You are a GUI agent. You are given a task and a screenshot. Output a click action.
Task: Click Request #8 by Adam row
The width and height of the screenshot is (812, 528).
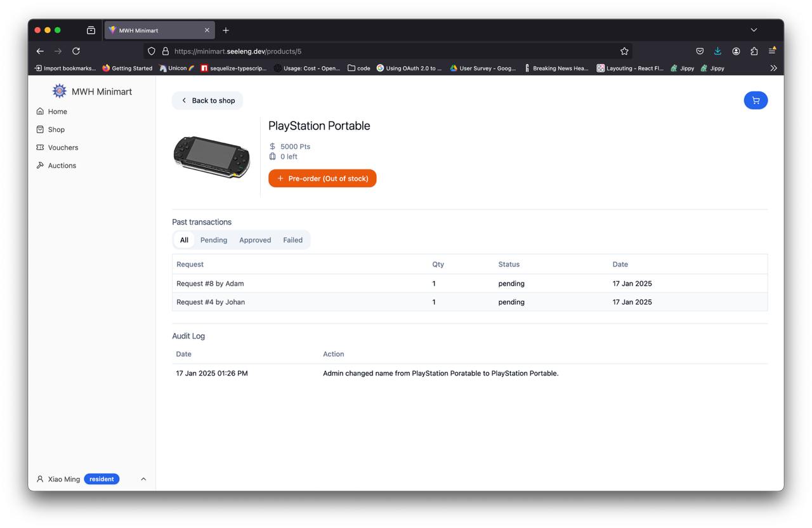click(x=469, y=284)
